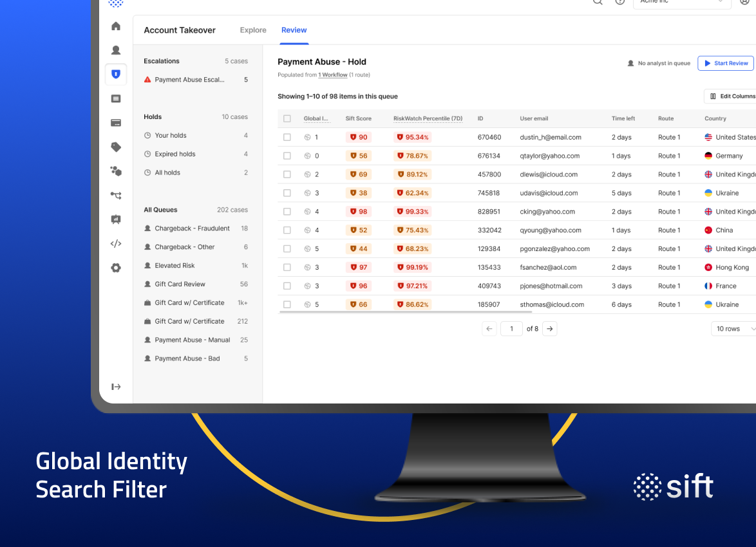Open the code brackets icon in sidebar

[116, 243]
